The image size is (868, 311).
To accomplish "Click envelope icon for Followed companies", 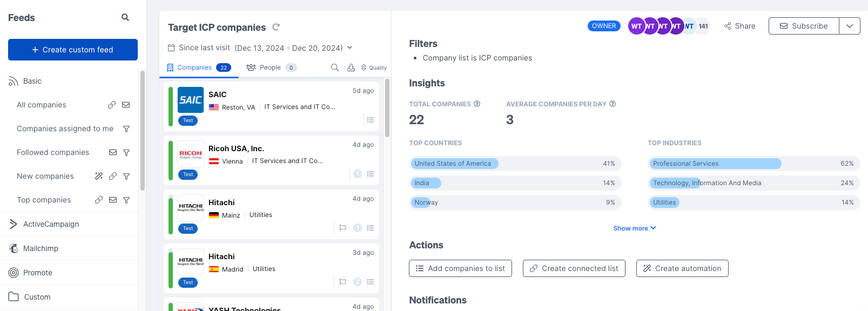I will pos(113,152).
